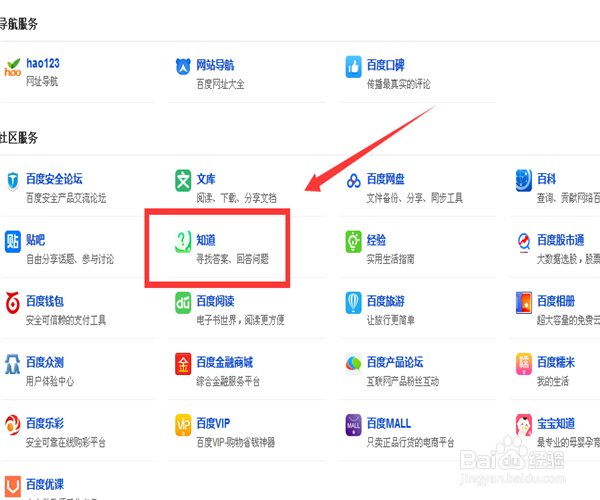This screenshot has width=600, height=500.
Task: Open the 知道 link
Action: 206,240
